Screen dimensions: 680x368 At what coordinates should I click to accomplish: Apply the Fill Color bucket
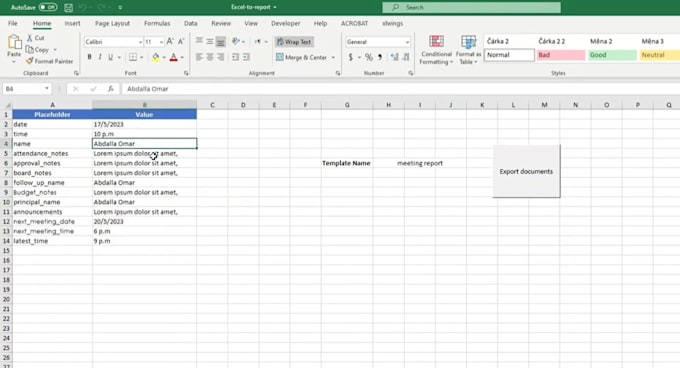[155, 57]
